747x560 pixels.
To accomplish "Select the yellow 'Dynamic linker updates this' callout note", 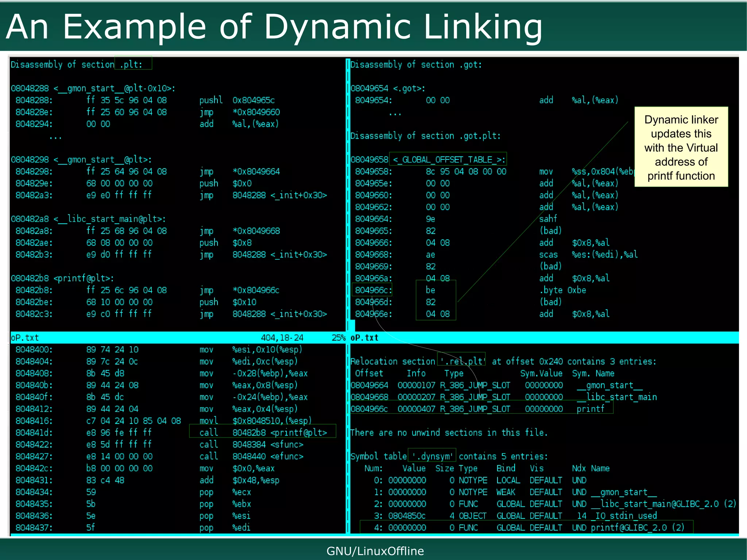I will click(681, 147).
